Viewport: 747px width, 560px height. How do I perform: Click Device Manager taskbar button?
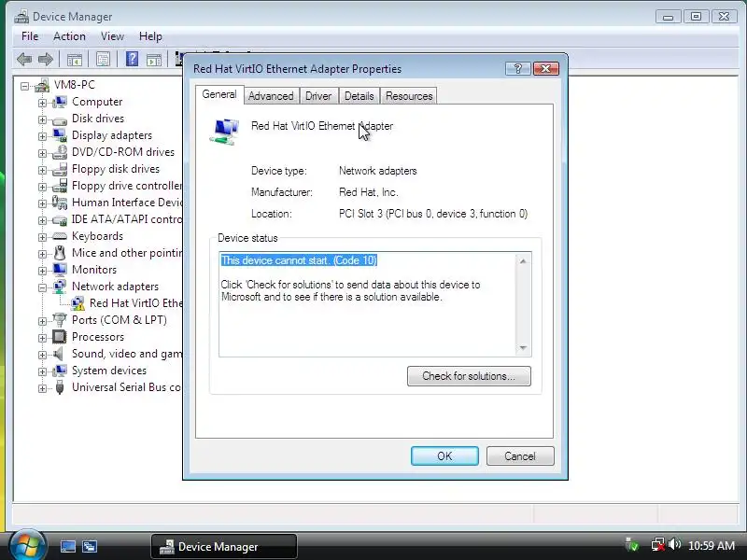(x=224, y=546)
